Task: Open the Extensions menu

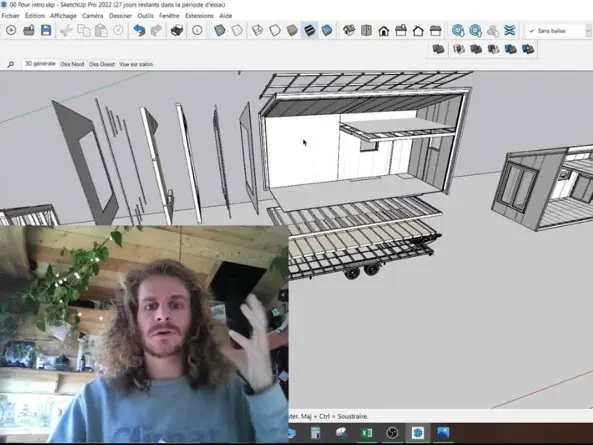Action: [x=199, y=16]
